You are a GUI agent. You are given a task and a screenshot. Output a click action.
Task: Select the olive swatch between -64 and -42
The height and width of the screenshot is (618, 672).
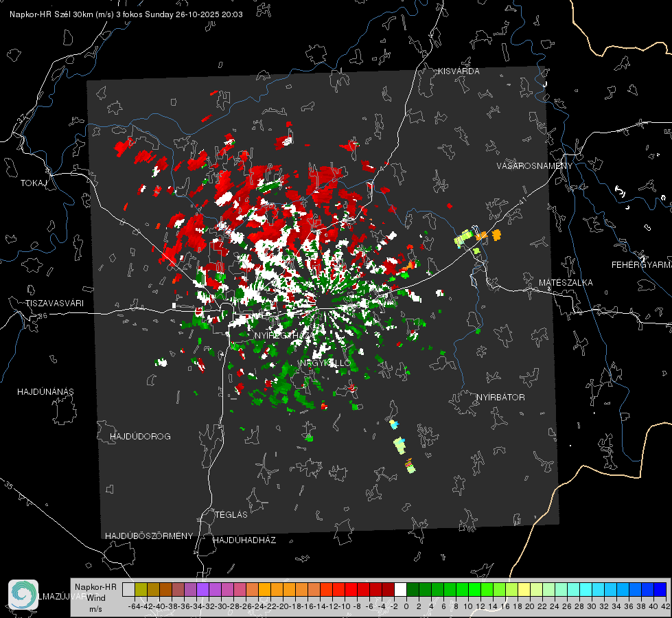pos(141,589)
